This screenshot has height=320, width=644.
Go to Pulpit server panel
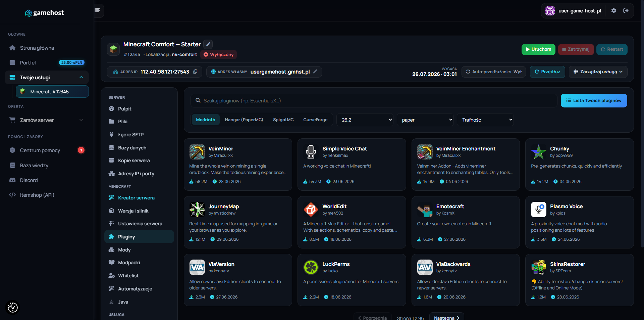point(139,109)
